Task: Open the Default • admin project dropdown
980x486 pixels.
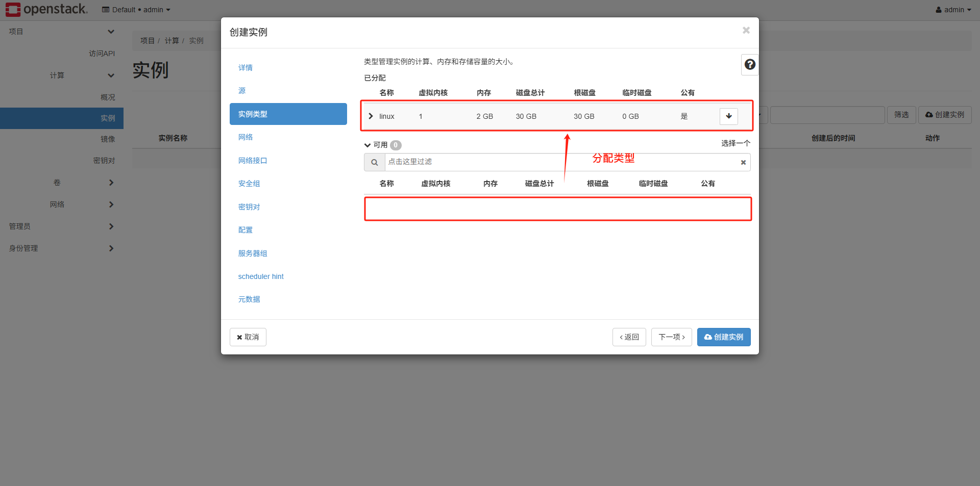Action: 136,10
